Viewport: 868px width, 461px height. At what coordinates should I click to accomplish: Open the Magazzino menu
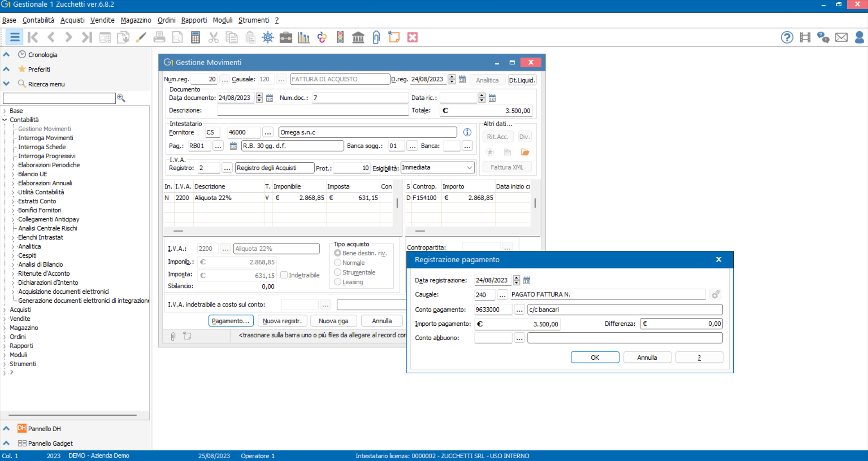pyautogui.click(x=136, y=20)
